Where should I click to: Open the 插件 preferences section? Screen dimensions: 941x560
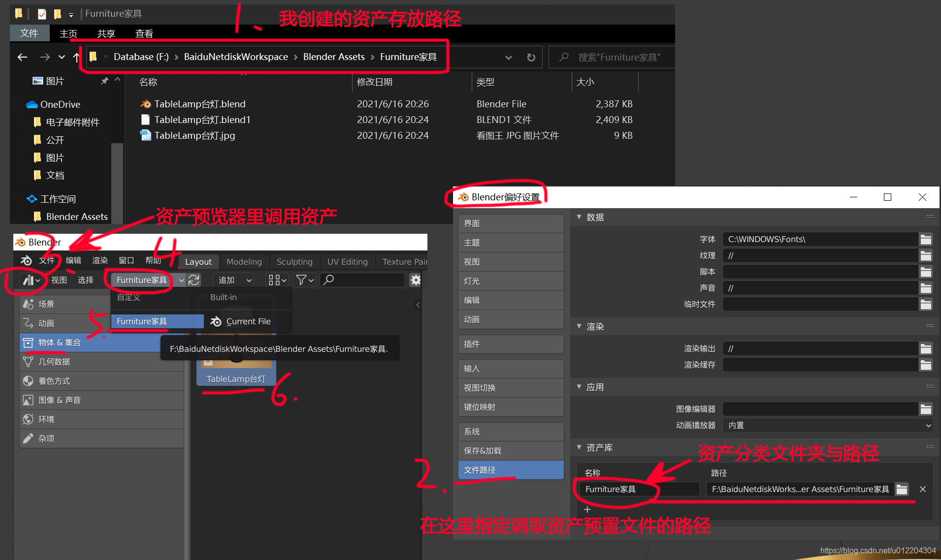pyautogui.click(x=511, y=344)
